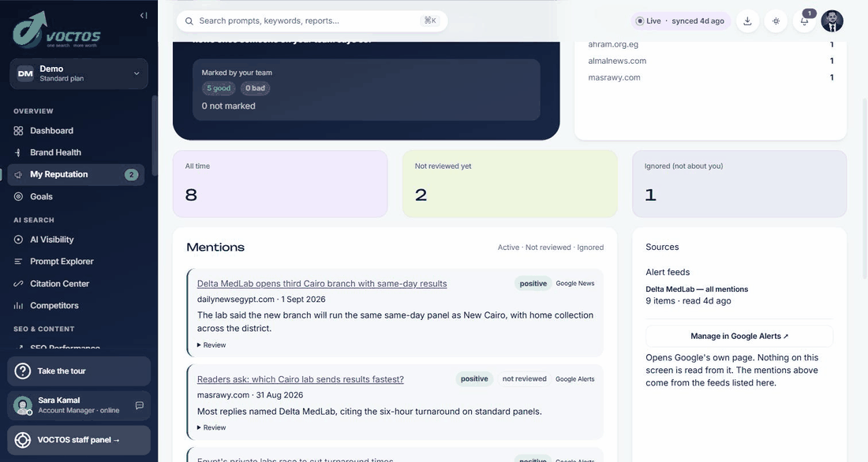This screenshot has width=868, height=462.
Task: Expand Review under the Readers ask mention
Action: [211, 427]
